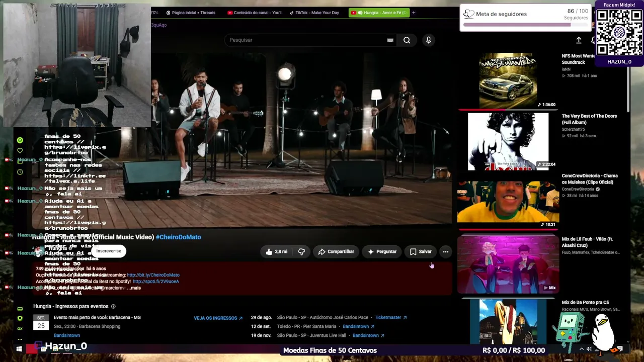The height and width of the screenshot is (362, 644).
Task: Open the spoti.fi/2V9uoeA link
Action: click(156, 282)
